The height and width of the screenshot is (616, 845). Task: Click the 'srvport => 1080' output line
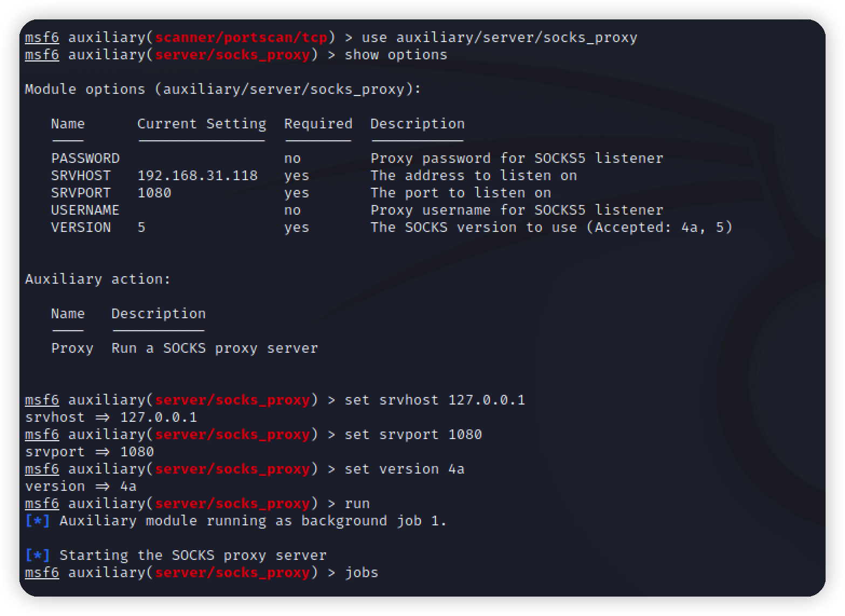[90, 452]
